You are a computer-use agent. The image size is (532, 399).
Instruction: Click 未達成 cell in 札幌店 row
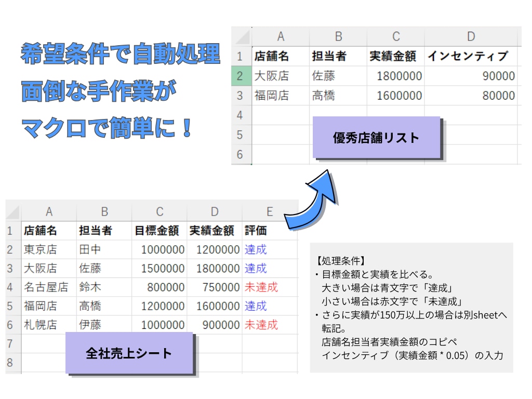point(270,325)
